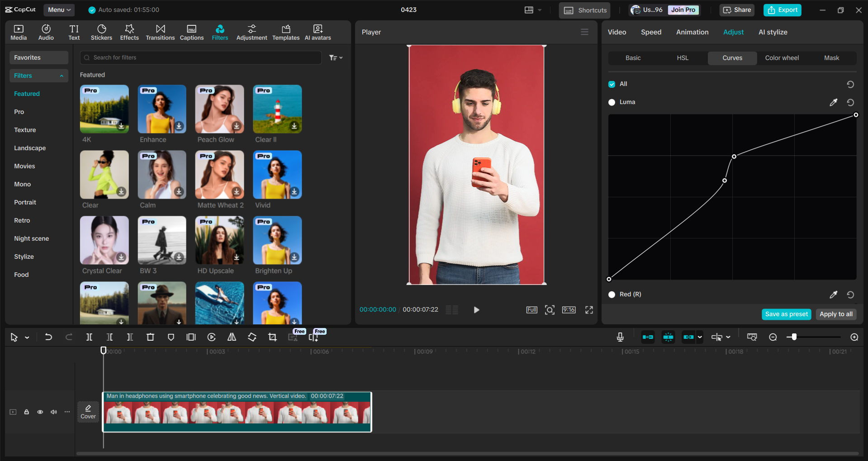Switch to the HSL tab

[682, 58]
